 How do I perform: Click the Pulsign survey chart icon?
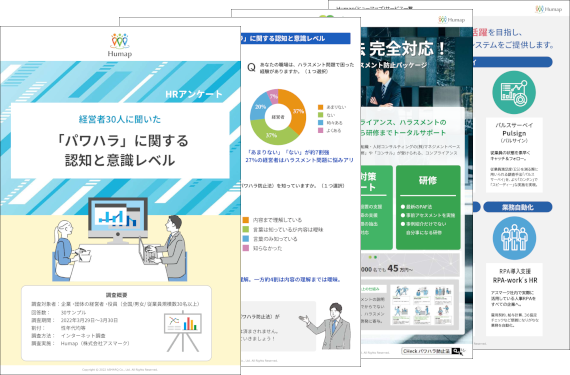click(x=514, y=93)
